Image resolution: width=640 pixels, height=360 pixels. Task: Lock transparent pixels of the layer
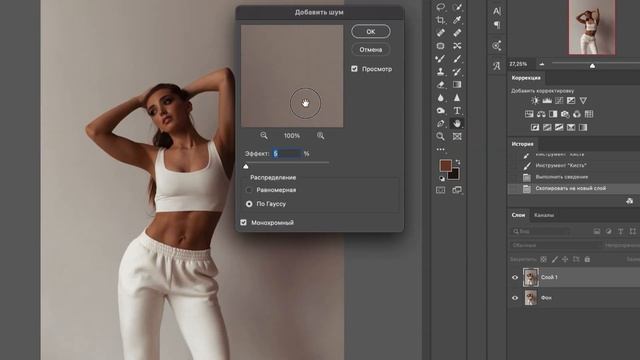point(544,259)
